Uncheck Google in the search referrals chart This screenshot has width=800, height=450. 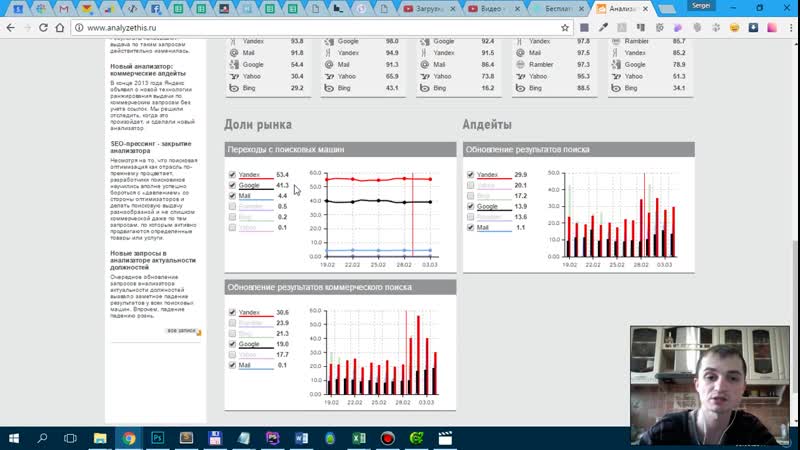pos(232,185)
